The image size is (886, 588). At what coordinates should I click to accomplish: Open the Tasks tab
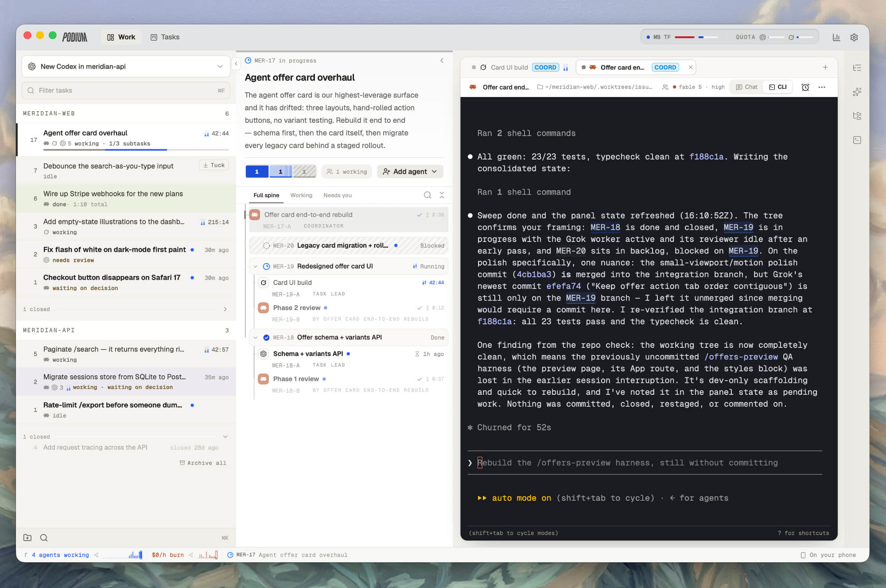(165, 37)
